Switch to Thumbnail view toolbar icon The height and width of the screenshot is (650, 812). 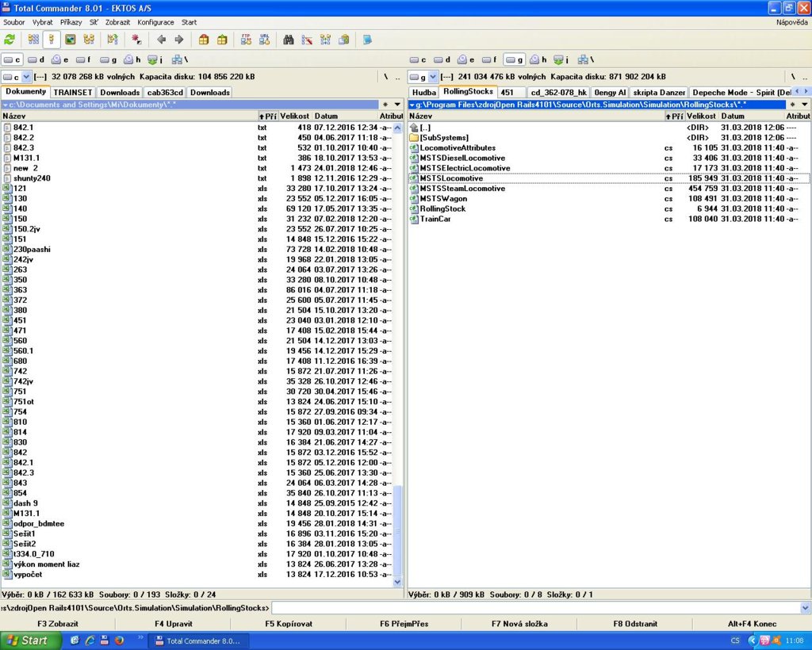(x=71, y=40)
